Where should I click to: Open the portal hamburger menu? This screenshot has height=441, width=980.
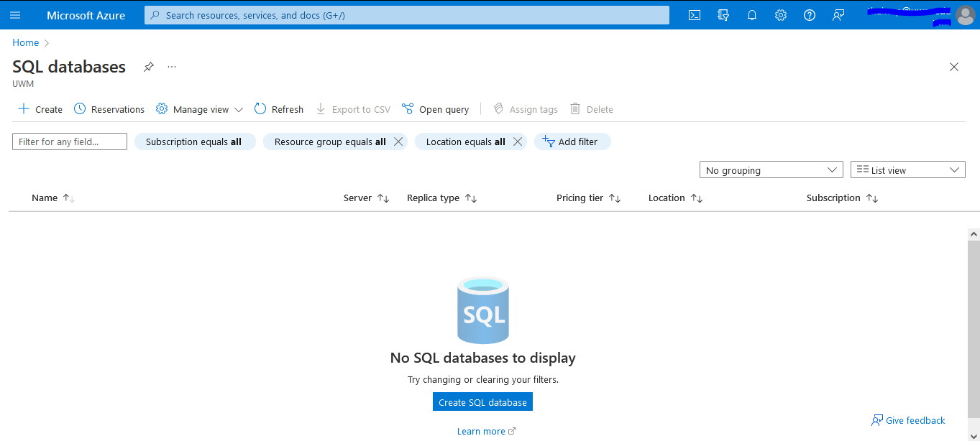[x=14, y=14]
